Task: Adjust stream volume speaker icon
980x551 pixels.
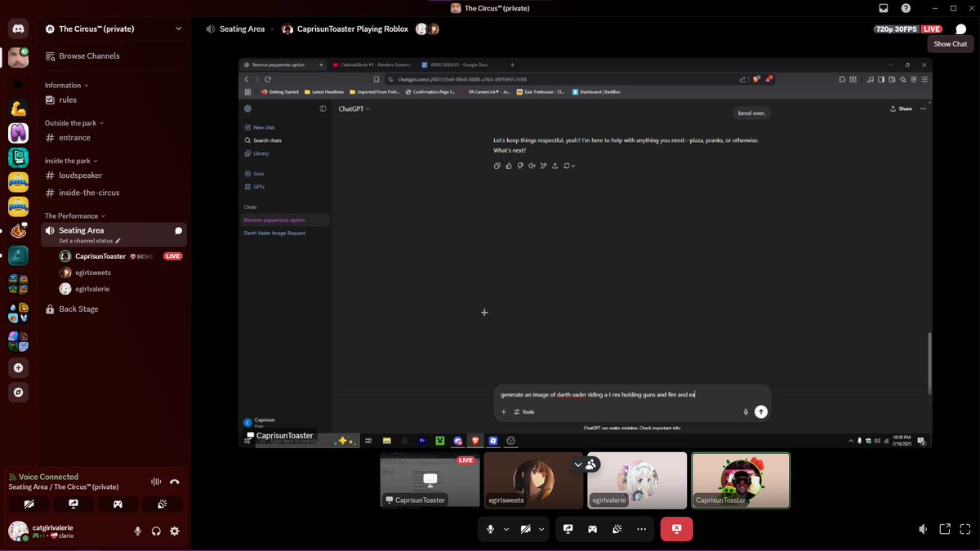Action: point(923,529)
